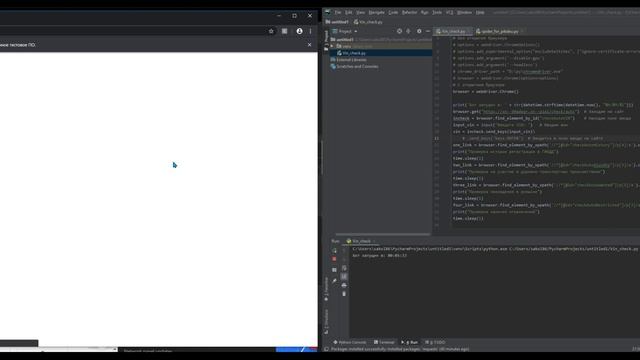Image resolution: width=640 pixels, height=360 pixels.
Task: Clear the Run console with the trash icon
Action: [344, 294]
